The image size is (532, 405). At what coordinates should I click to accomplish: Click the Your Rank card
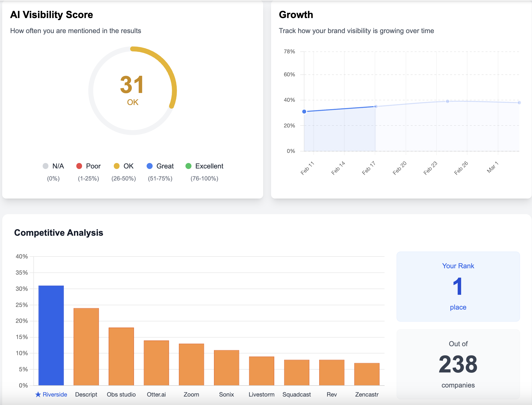pyautogui.click(x=458, y=286)
